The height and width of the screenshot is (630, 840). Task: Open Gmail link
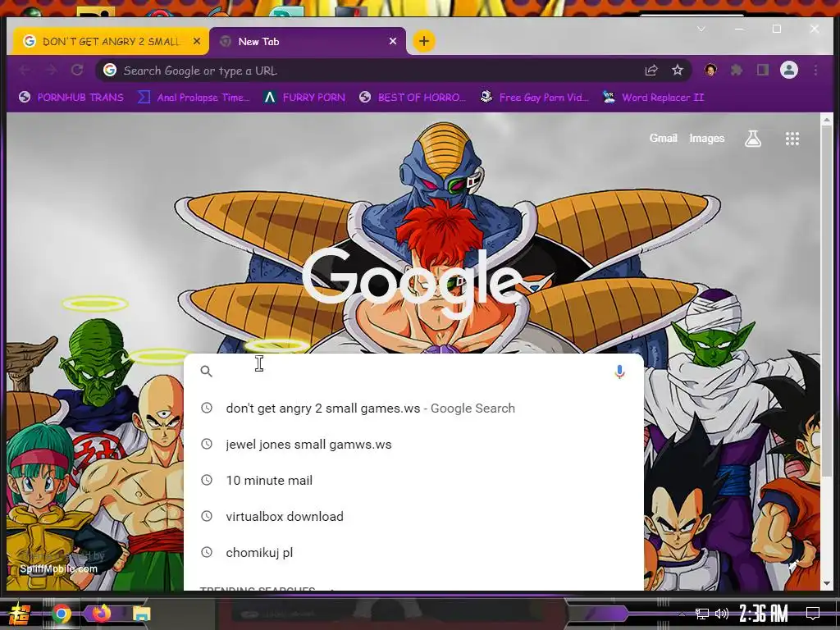pyautogui.click(x=663, y=138)
